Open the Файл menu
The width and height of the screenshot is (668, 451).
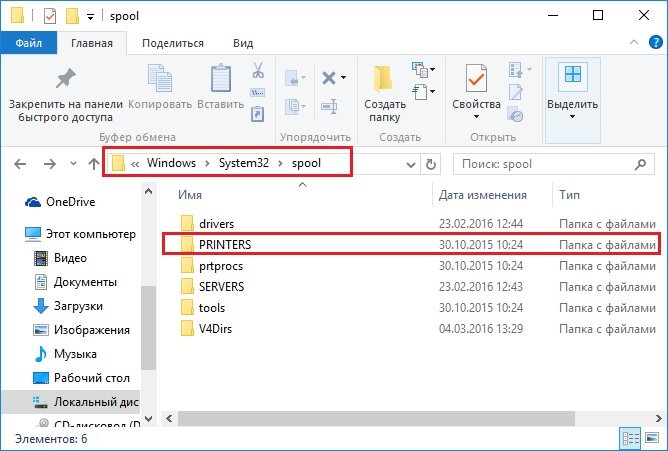pyautogui.click(x=27, y=43)
